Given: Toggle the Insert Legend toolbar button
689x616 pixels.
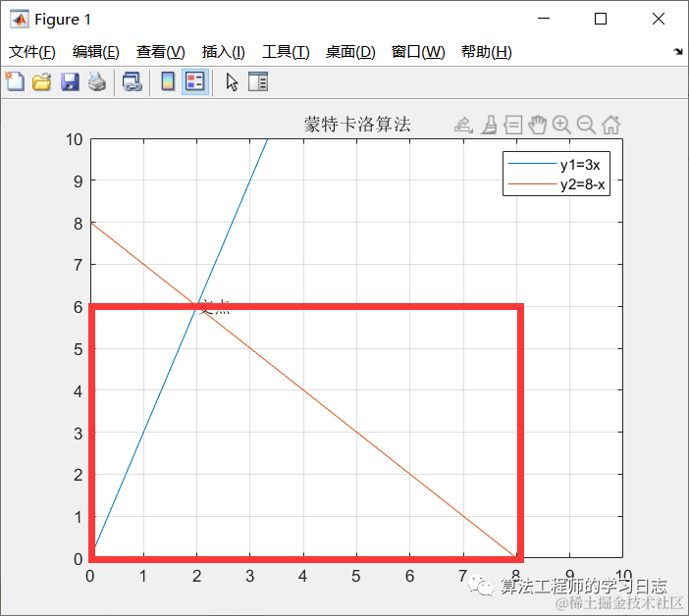Looking at the screenshot, I should [195, 81].
